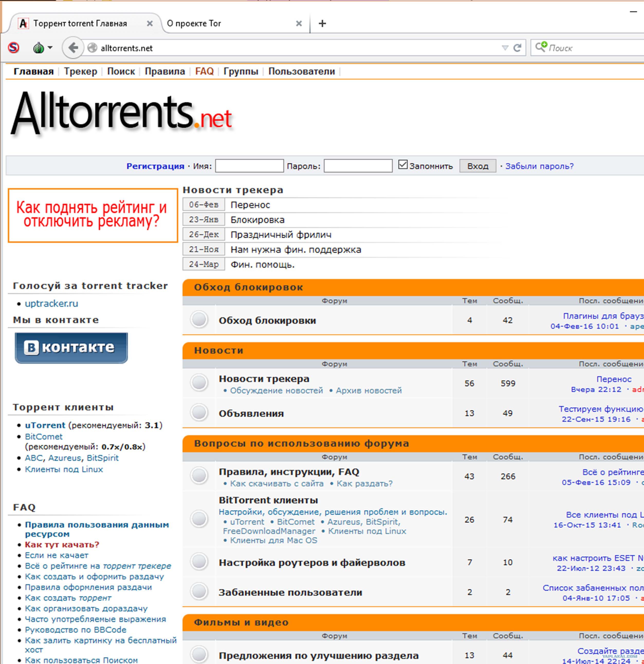
Task: Reload the page with refresh icon
Action: point(517,48)
